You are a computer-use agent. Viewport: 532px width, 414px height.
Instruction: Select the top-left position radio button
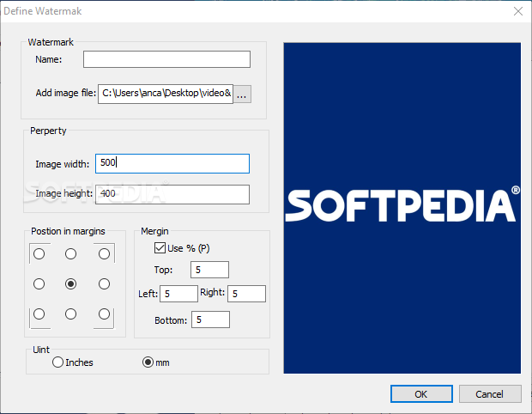click(x=39, y=253)
